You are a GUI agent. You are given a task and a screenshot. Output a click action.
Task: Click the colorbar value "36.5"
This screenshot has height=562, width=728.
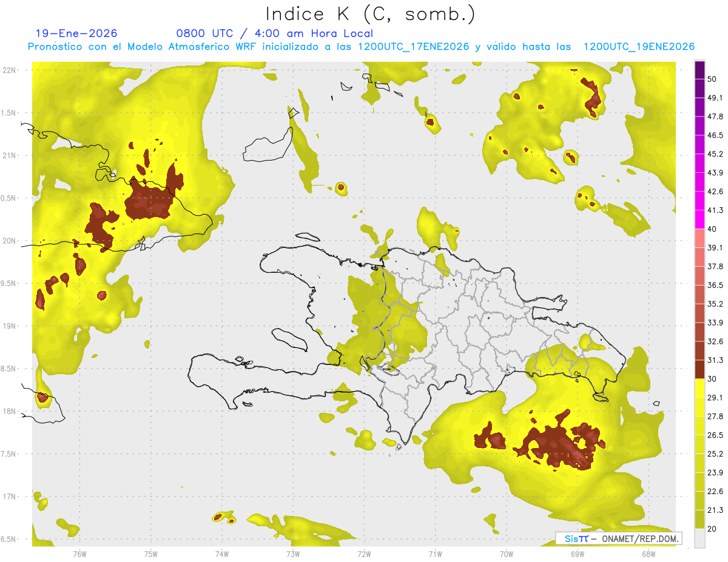[x=716, y=285]
